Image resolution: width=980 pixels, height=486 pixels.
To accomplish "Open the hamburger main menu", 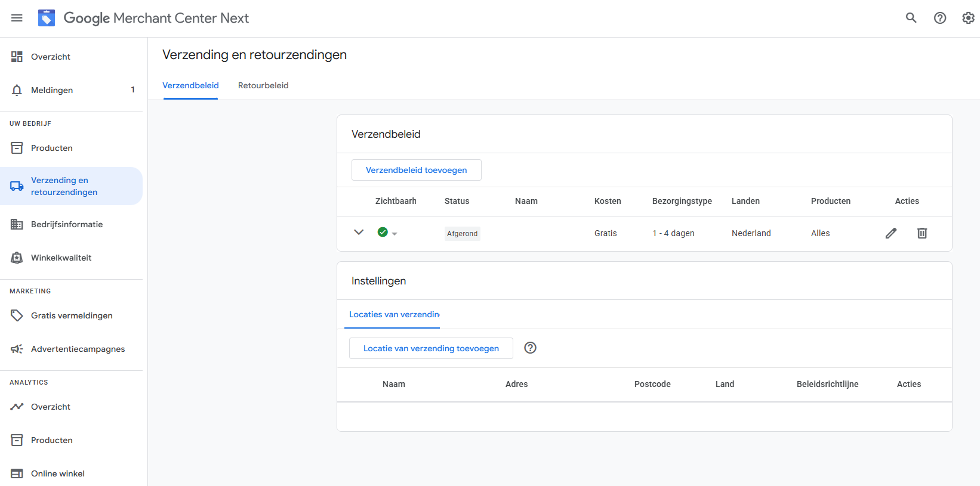I will pyautogui.click(x=17, y=18).
